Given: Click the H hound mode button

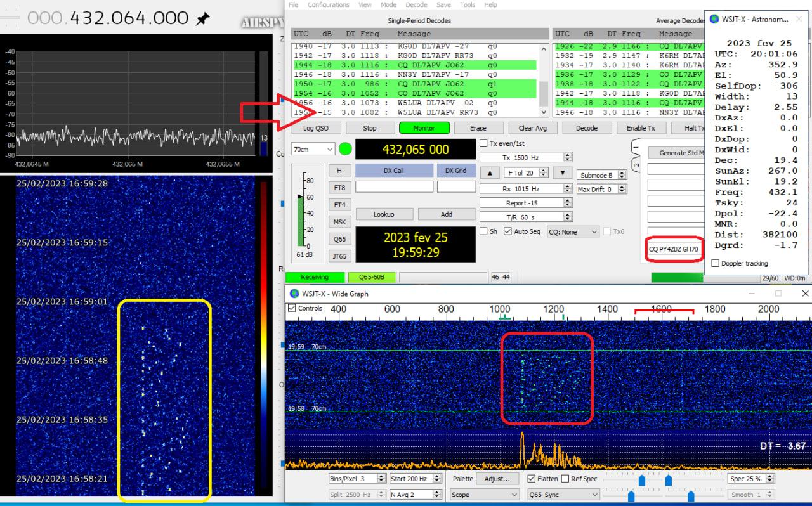Looking at the screenshot, I should pos(339,171).
